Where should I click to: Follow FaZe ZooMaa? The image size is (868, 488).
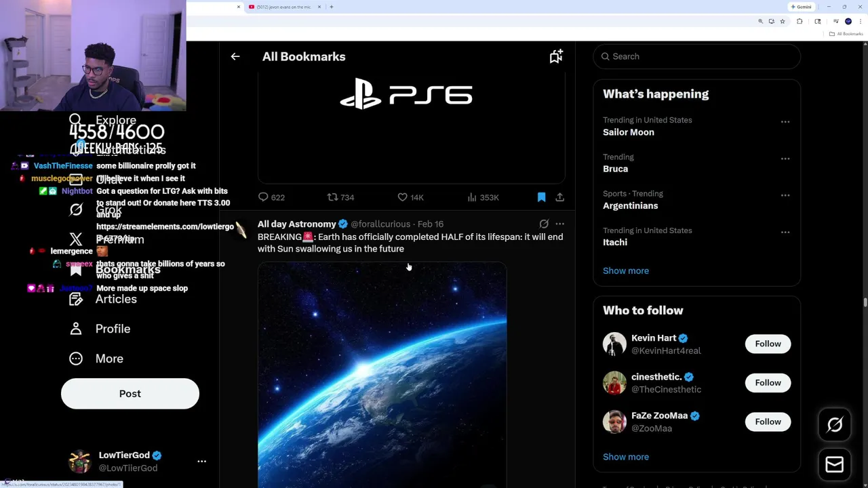pyautogui.click(x=768, y=422)
